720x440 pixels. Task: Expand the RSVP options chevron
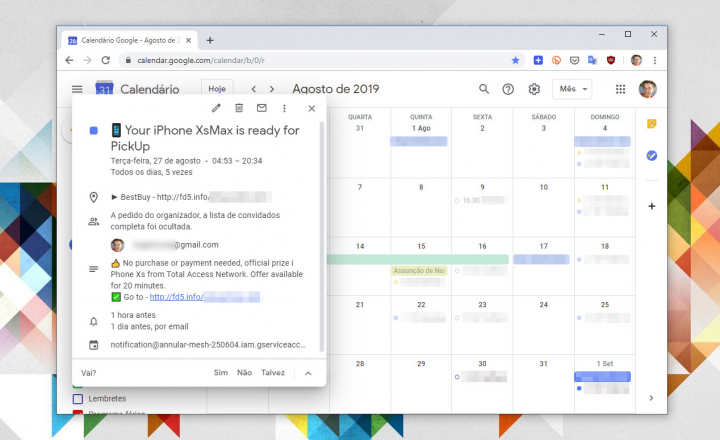(x=308, y=373)
